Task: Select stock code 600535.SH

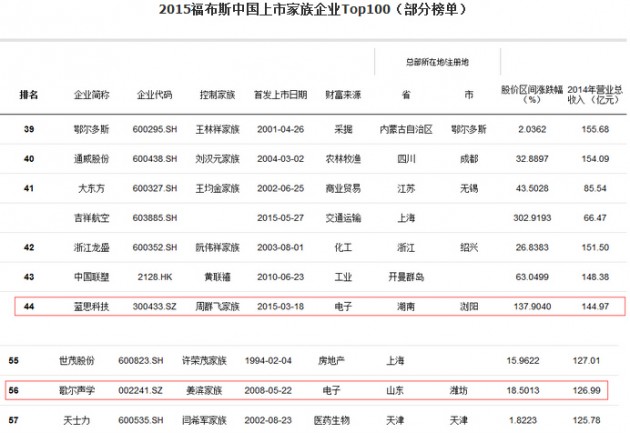Action: tap(141, 420)
